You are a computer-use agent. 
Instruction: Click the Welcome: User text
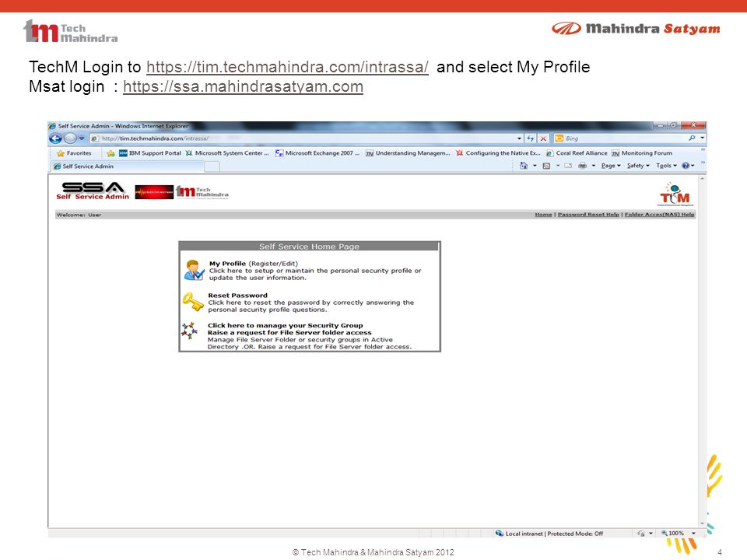click(x=79, y=215)
